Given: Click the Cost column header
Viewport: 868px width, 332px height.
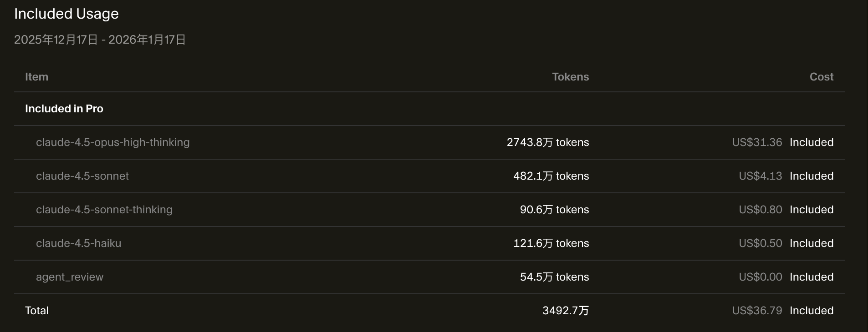Looking at the screenshot, I should tap(821, 77).
